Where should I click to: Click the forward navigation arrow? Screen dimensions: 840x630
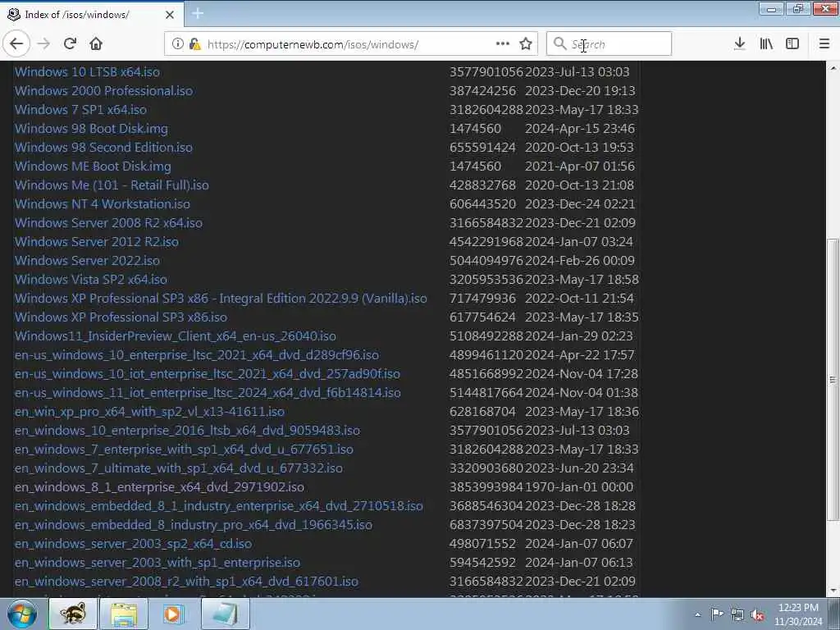tap(44, 43)
